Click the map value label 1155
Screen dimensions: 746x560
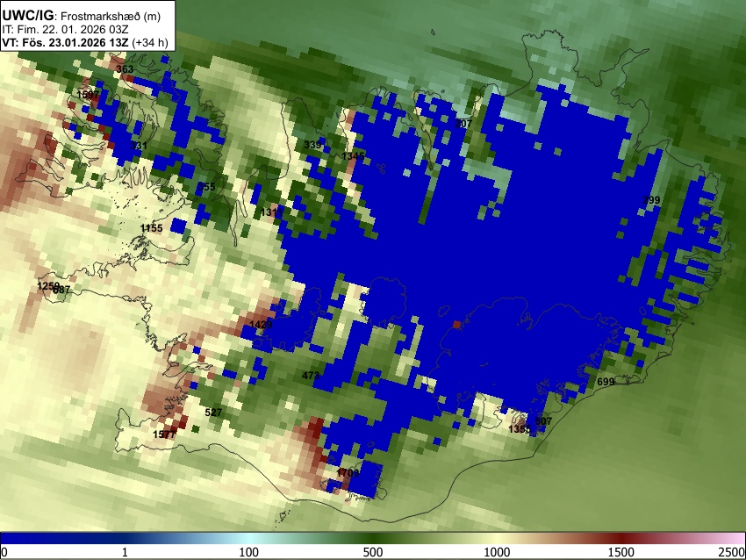click(x=151, y=228)
